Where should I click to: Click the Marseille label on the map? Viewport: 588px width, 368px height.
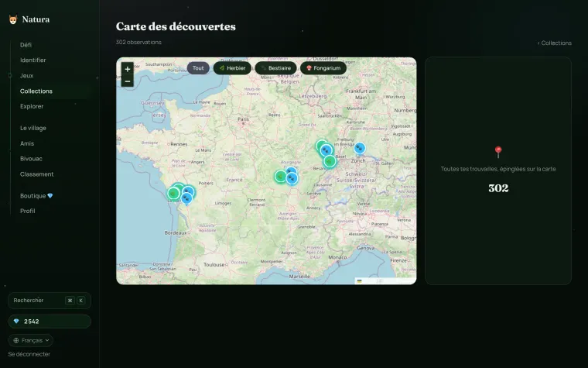(x=299, y=277)
